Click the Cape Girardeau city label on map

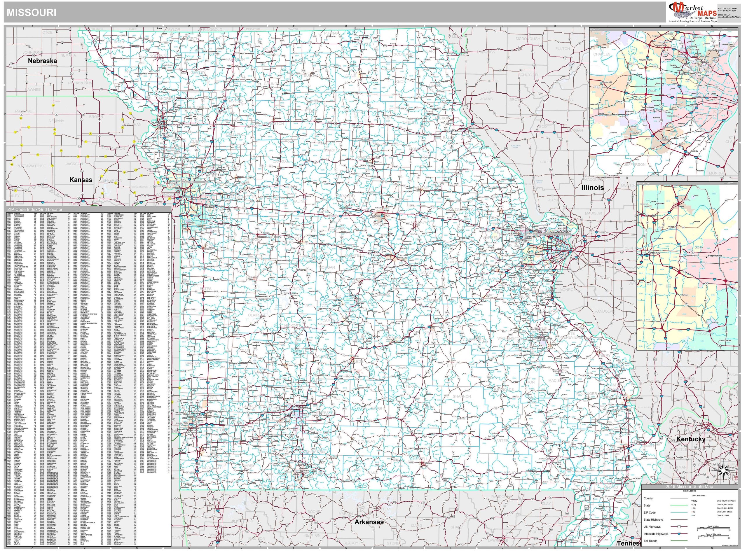tap(637, 398)
